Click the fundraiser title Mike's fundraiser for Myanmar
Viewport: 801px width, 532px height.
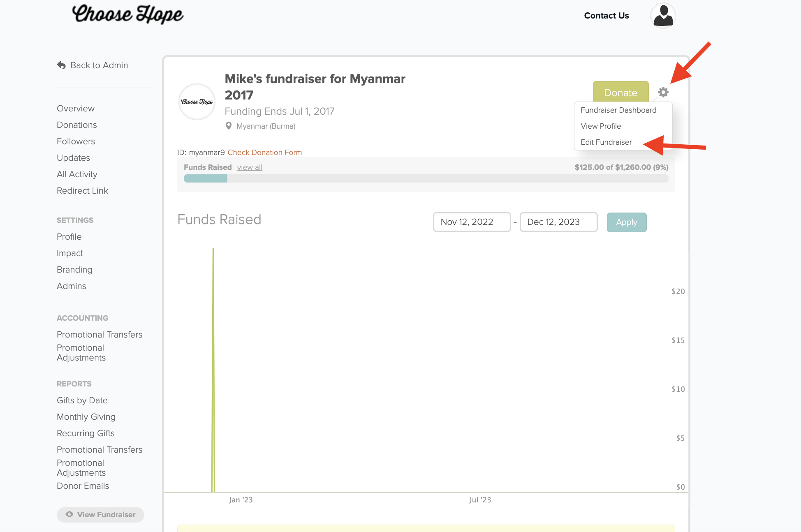tap(315, 87)
